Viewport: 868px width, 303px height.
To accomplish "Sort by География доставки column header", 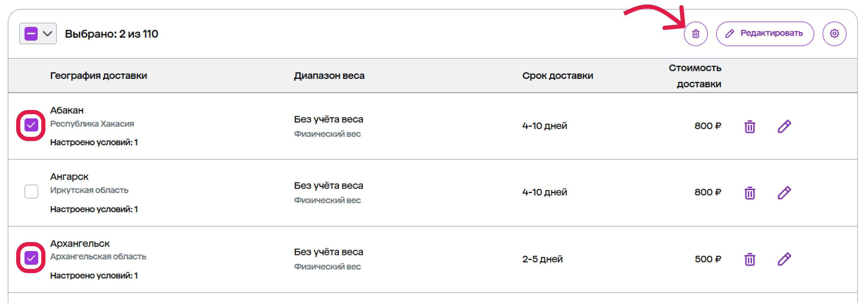I will 98,76.
